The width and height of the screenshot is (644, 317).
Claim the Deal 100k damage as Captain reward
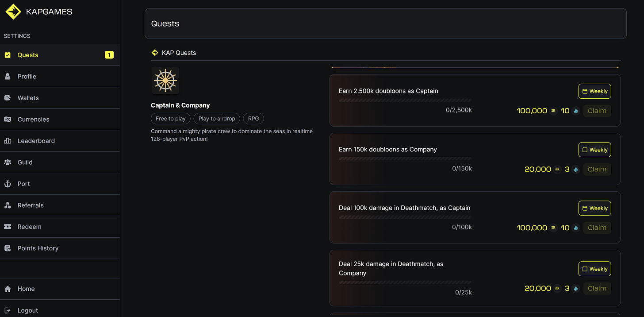597,228
